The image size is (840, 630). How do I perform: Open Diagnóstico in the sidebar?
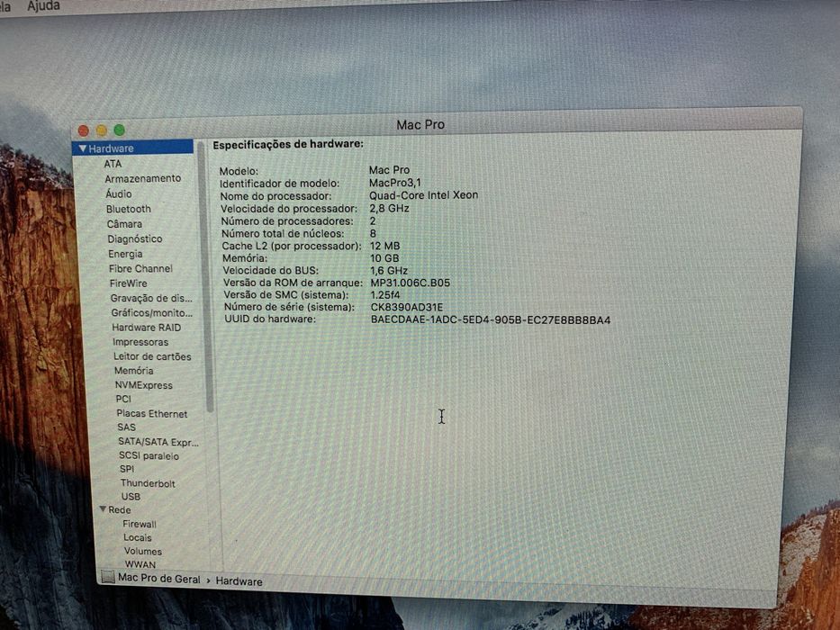point(134,238)
